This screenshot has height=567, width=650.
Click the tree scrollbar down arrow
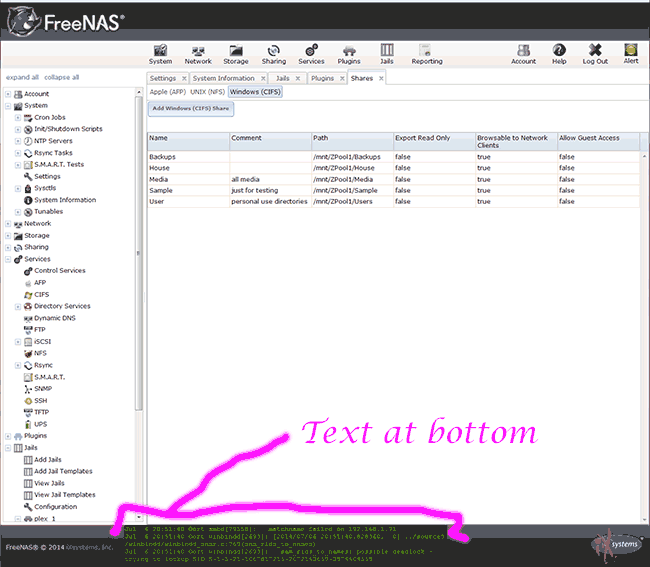(x=139, y=517)
